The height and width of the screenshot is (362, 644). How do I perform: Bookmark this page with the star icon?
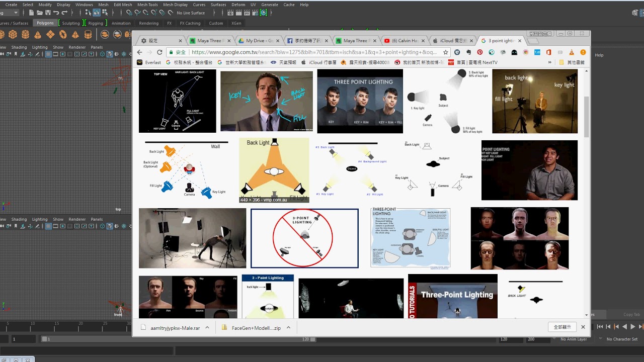446,52
